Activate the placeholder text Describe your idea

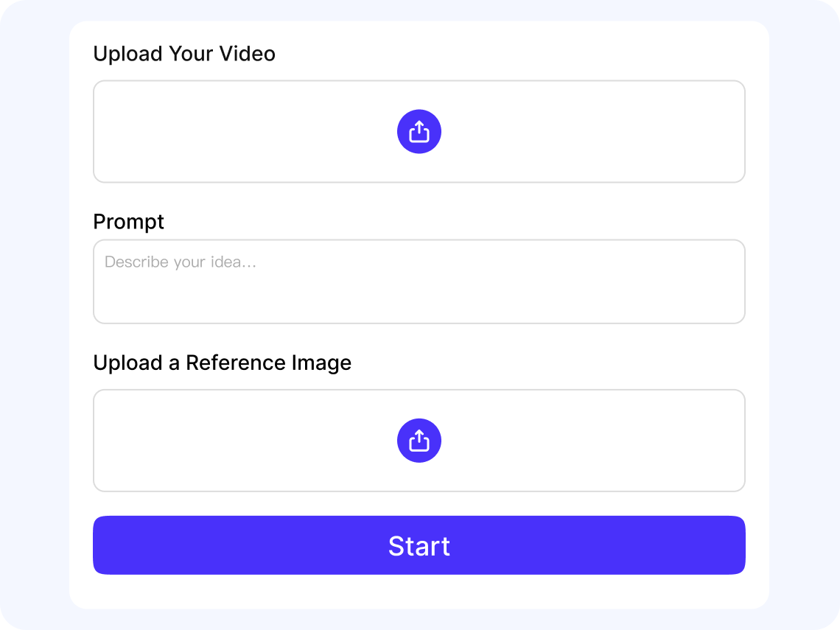(x=181, y=262)
